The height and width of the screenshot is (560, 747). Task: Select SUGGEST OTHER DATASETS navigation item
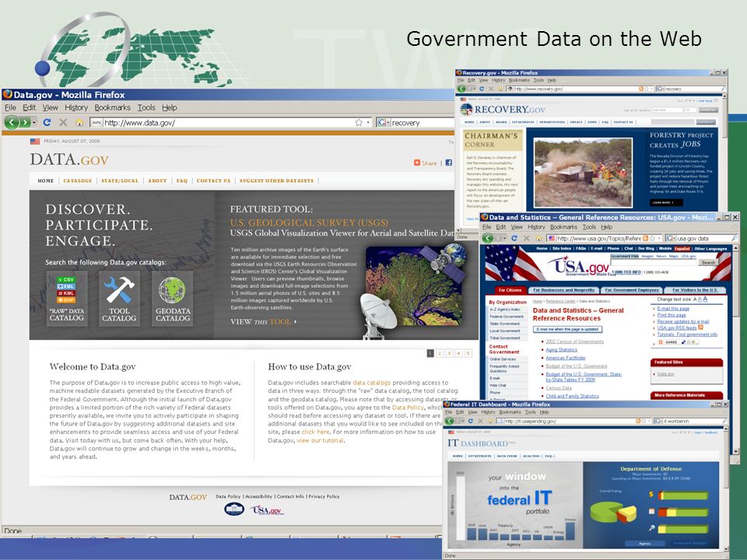[x=276, y=181]
